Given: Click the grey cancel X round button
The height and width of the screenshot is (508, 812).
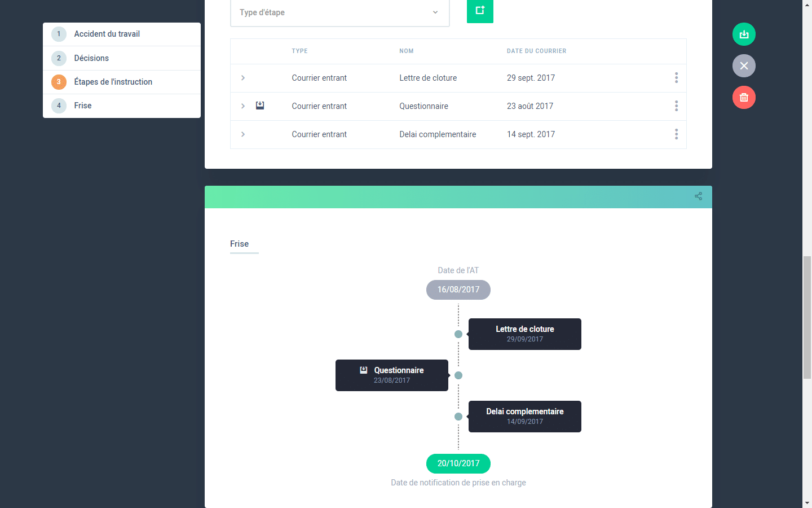Looking at the screenshot, I should (x=744, y=66).
